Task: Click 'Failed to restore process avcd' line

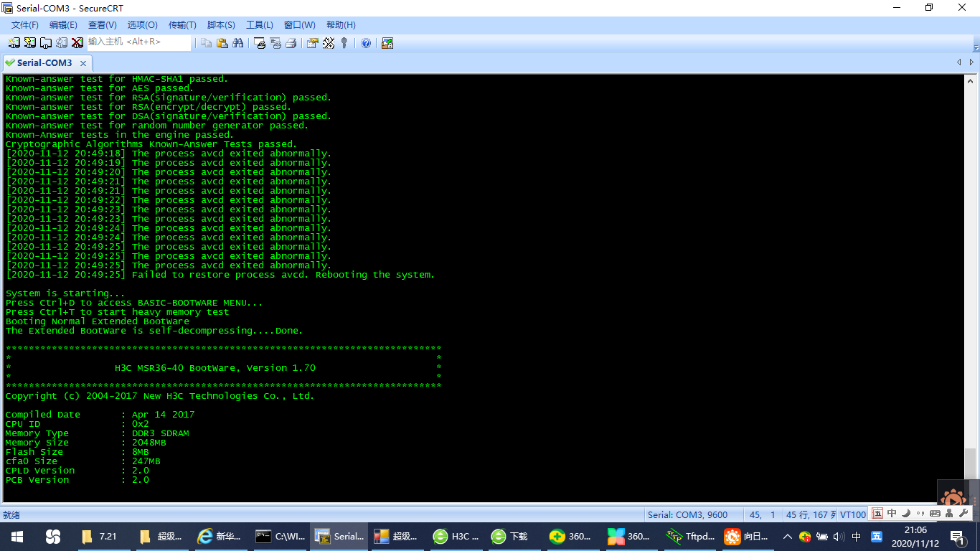Action: click(220, 275)
